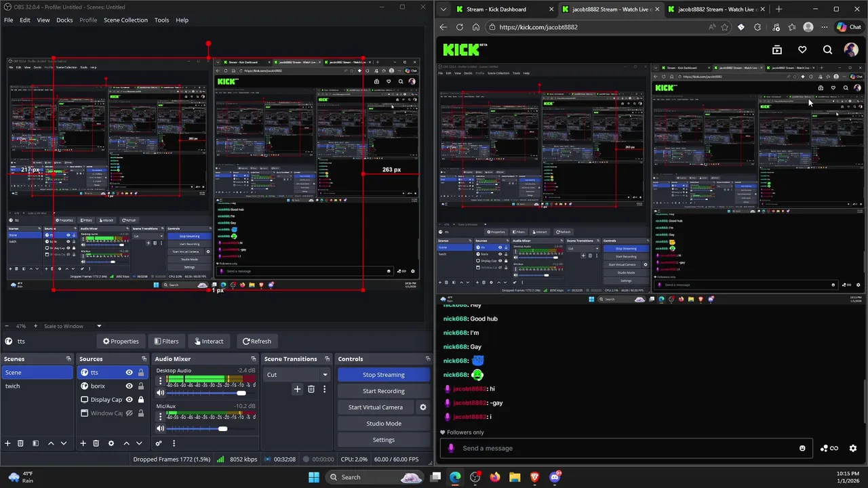Screen dimensions: 868x488
Task: Toggle lock on Window Capture source
Action: (140, 413)
